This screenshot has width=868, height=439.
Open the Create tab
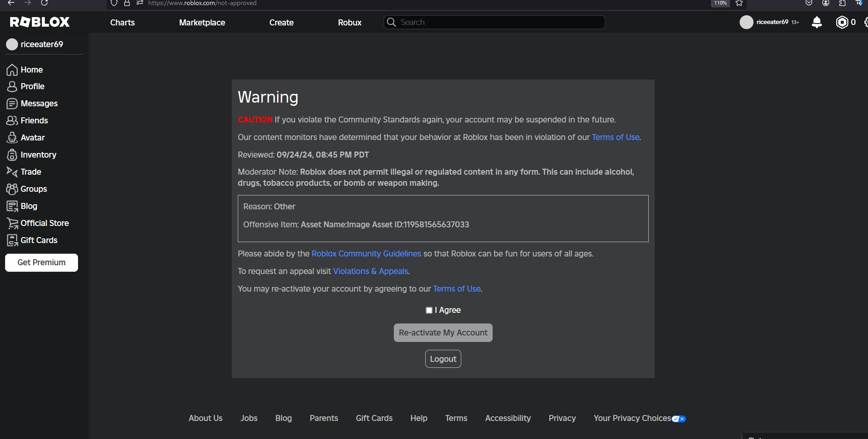tap(282, 22)
